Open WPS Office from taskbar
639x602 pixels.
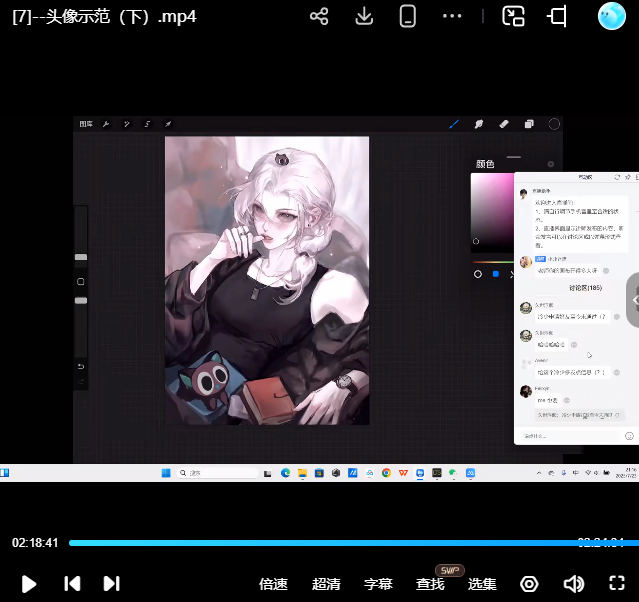[403, 473]
